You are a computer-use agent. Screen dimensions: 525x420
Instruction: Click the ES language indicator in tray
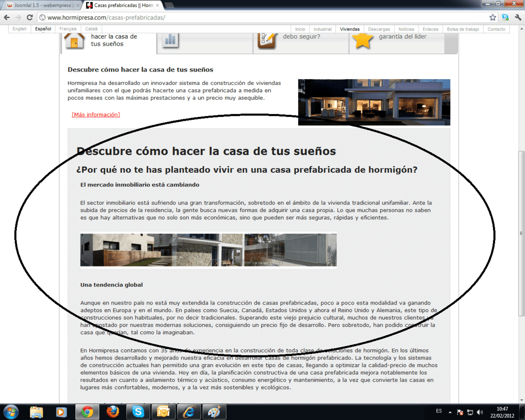click(439, 411)
